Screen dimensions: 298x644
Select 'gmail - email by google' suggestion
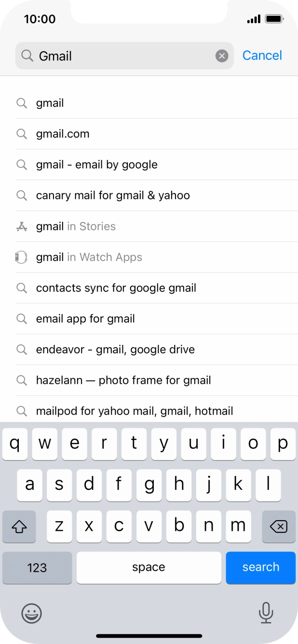click(96, 164)
